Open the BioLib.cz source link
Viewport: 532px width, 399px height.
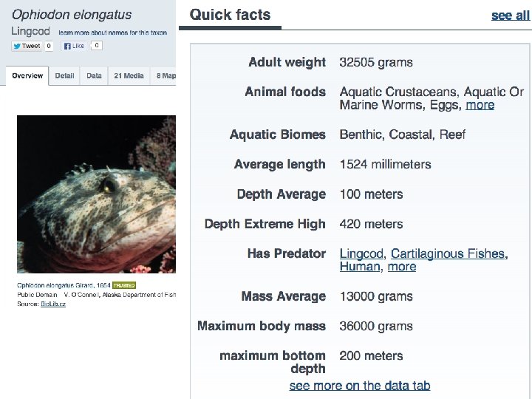(x=53, y=304)
